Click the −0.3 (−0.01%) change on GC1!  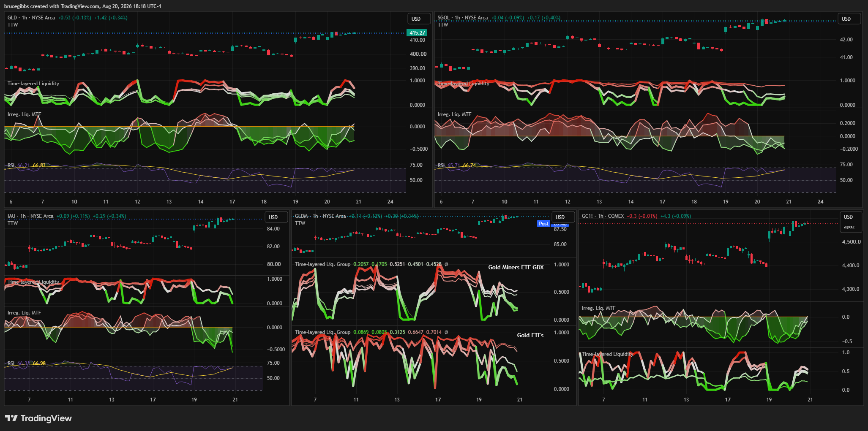coord(642,216)
